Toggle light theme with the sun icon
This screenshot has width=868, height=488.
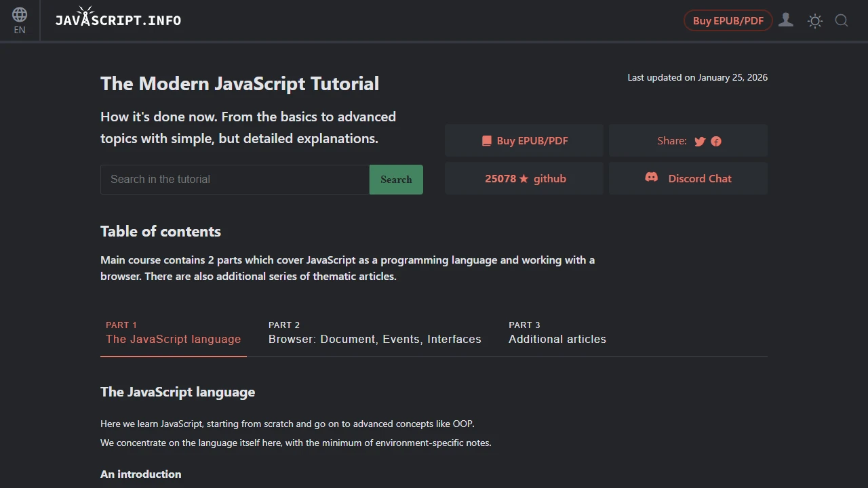tap(814, 21)
